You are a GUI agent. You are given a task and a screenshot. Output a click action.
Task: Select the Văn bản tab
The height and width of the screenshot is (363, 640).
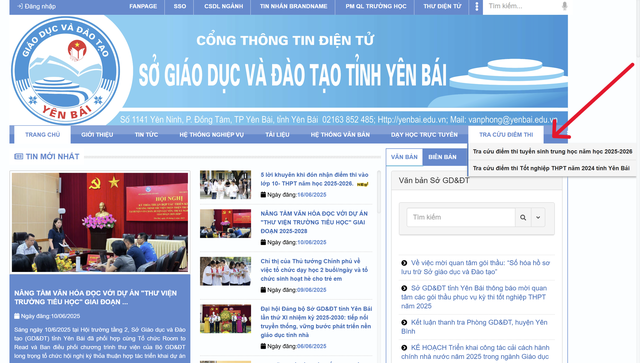pyautogui.click(x=404, y=157)
